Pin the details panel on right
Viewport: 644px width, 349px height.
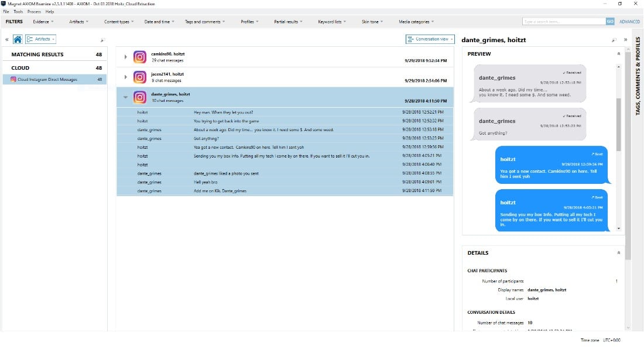614,40
